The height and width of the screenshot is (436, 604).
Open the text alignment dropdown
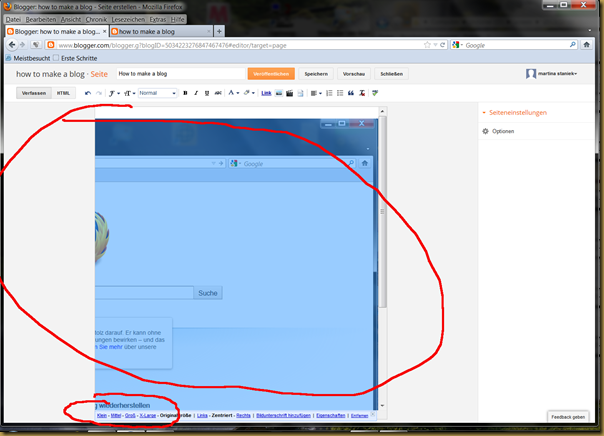(316, 93)
